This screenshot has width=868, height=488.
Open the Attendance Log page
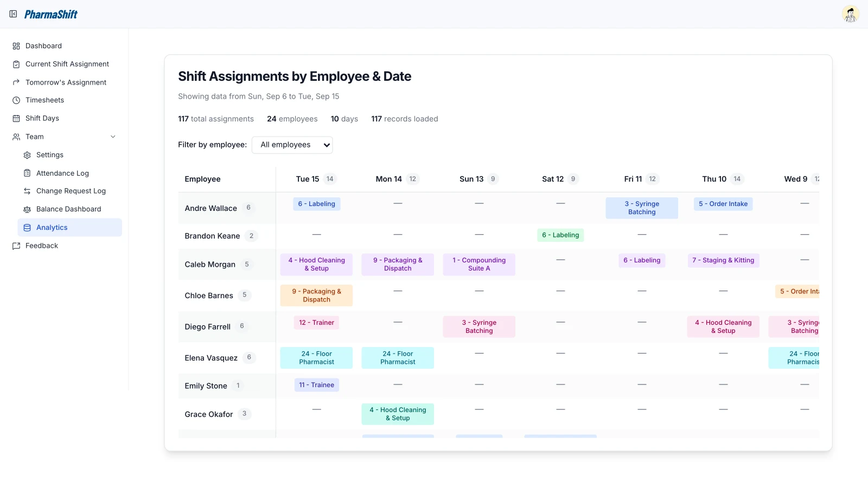[62, 173]
